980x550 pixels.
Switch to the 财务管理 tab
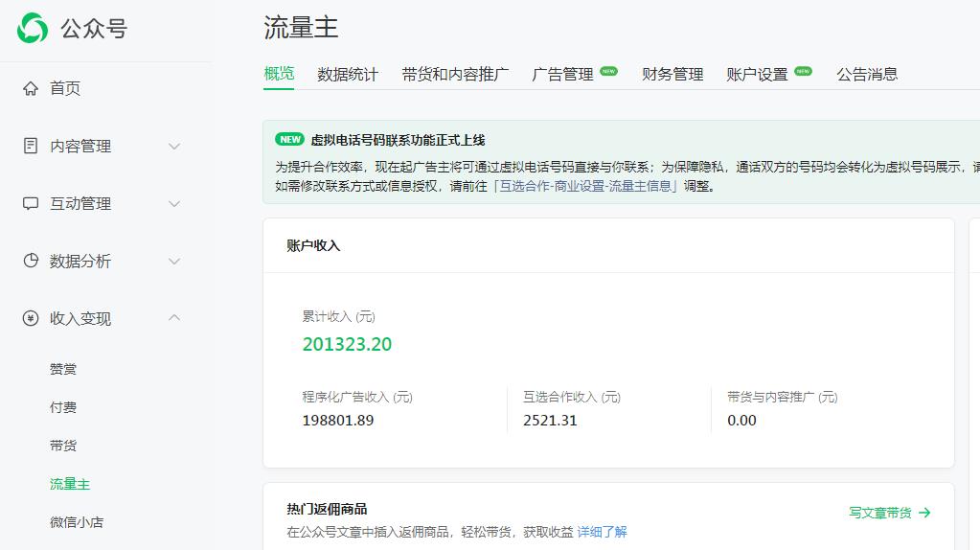pyautogui.click(x=672, y=75)
